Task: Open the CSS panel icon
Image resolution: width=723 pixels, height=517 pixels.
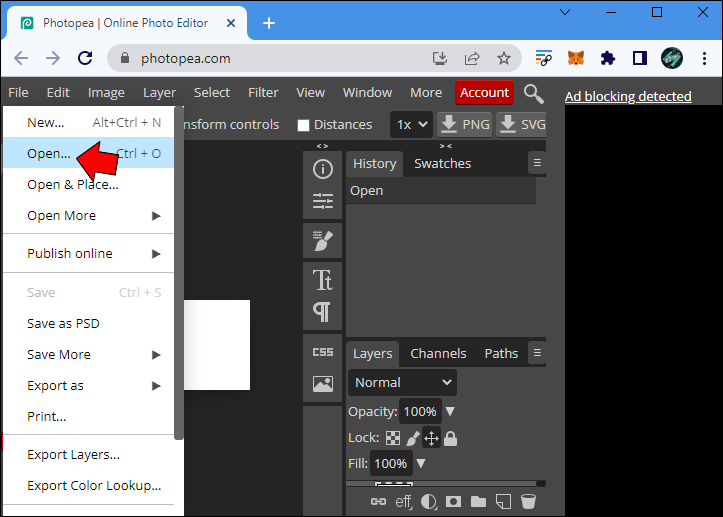Action: pos(322,352)
